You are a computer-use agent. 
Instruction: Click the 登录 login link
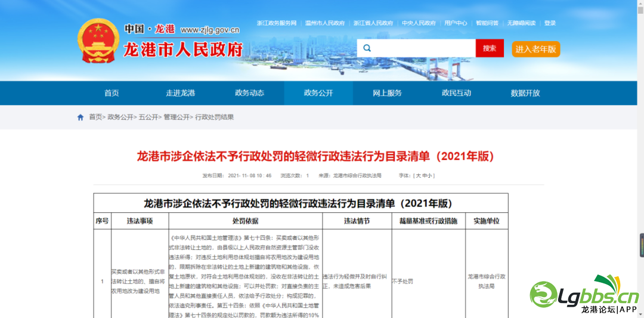tap(550, 23)
